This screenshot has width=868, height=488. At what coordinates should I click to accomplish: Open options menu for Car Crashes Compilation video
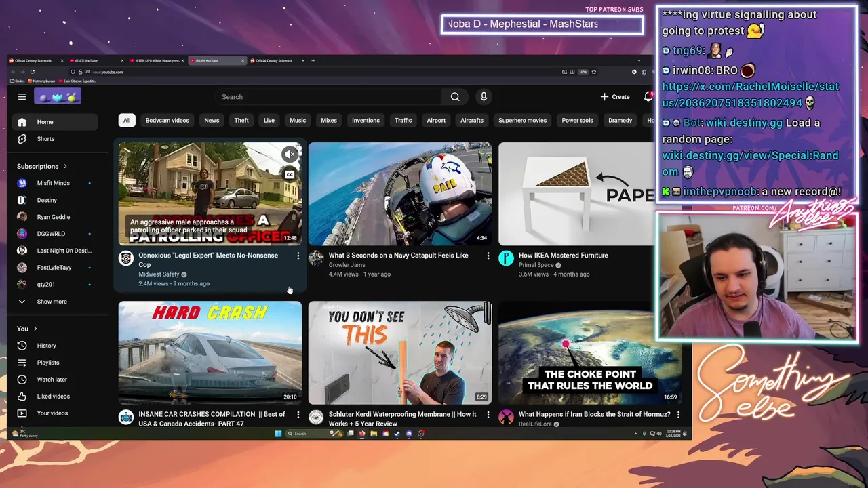[298, 414]
